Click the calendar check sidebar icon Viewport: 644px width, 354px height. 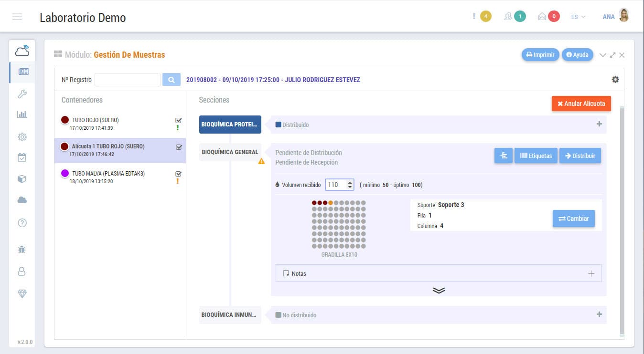pyautogui.click(x=22, y=157)
